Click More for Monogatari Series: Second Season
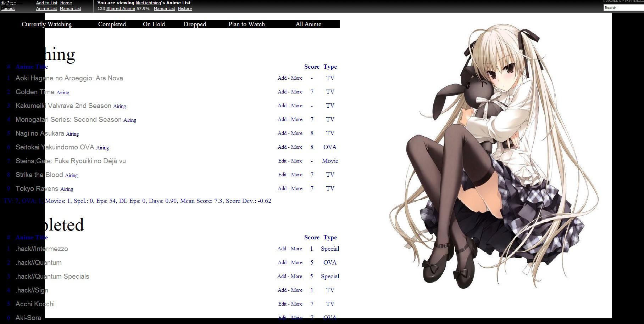Viewport: 644px width, 324px height. coord(297,119)
